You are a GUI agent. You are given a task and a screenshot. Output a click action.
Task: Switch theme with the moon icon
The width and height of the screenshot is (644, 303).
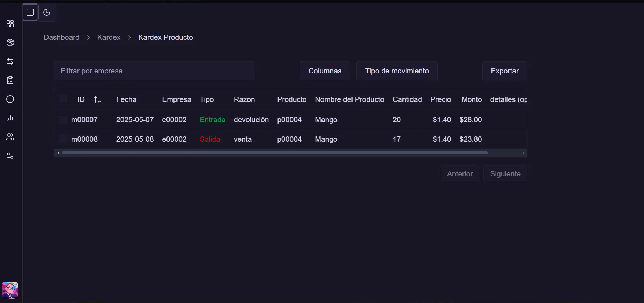(47, 13)
